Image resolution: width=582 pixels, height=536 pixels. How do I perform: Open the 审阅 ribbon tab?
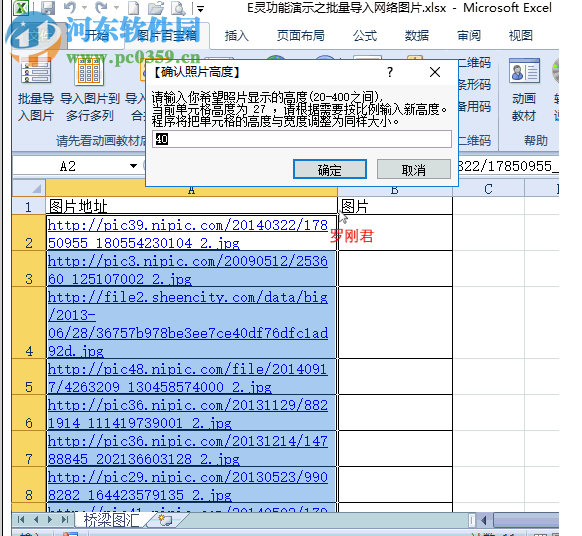pos(469,36)
